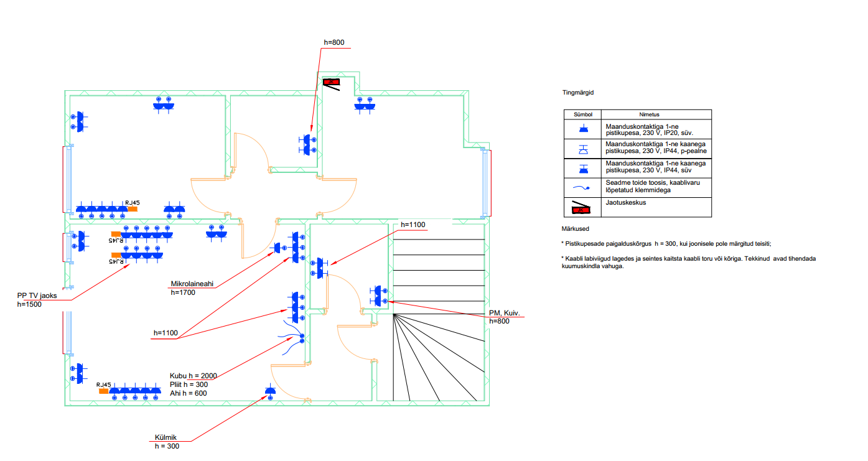Click the red distribution board symbol on the floor plan
The width and height of the screenshot is (868, 461).
coord(330,82)
